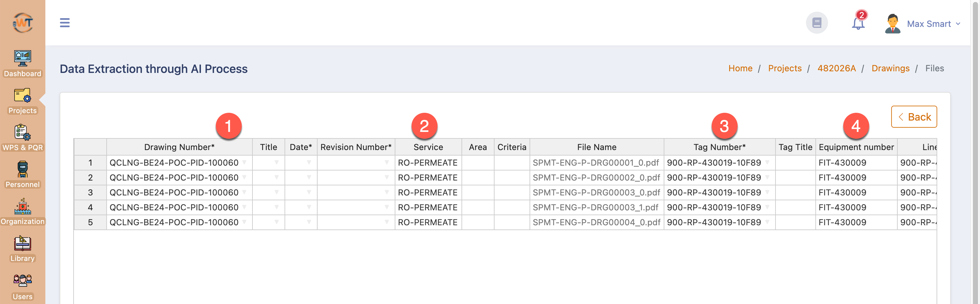Open notifications bell with 2 alerts
Viewport: 980px width, 304px height.
point(858,21)
